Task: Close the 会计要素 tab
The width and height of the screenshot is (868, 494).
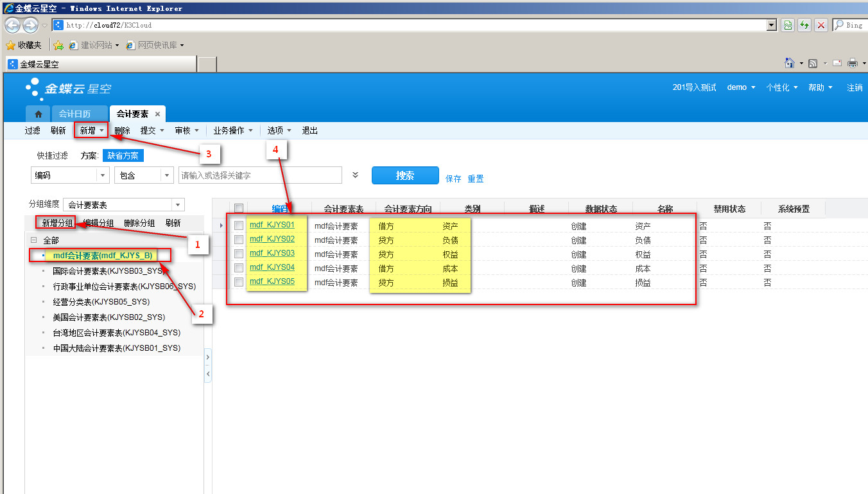Action: [157, 114]
